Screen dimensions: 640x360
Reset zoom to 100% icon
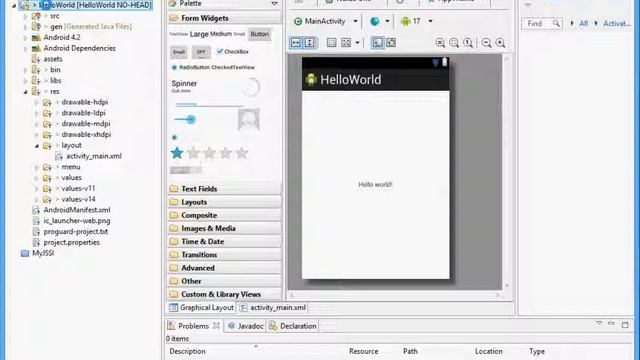468,43
